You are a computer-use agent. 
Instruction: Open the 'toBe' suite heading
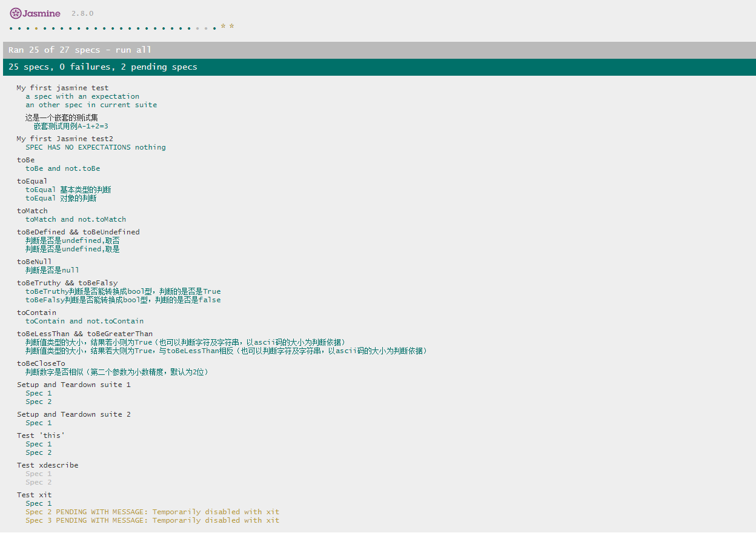point(26,160)
